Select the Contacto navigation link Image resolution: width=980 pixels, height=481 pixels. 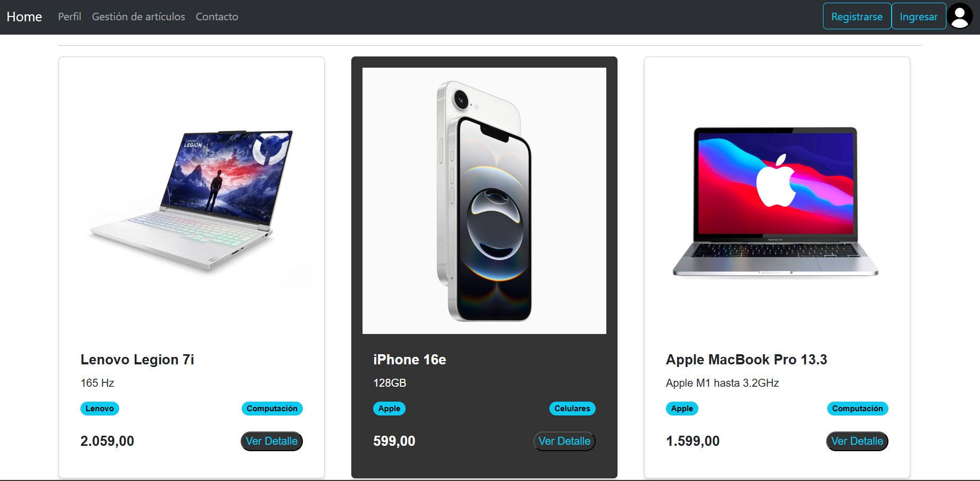coord(217,17)
